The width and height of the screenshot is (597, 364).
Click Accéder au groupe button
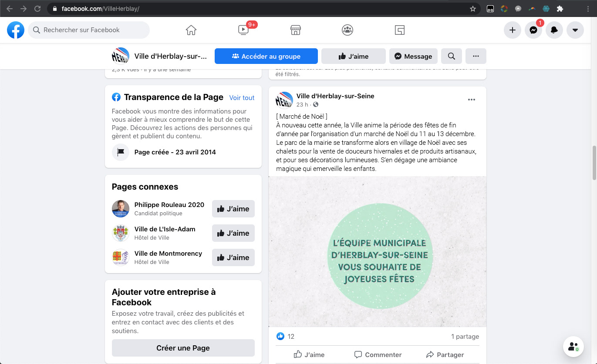[266, 56]
